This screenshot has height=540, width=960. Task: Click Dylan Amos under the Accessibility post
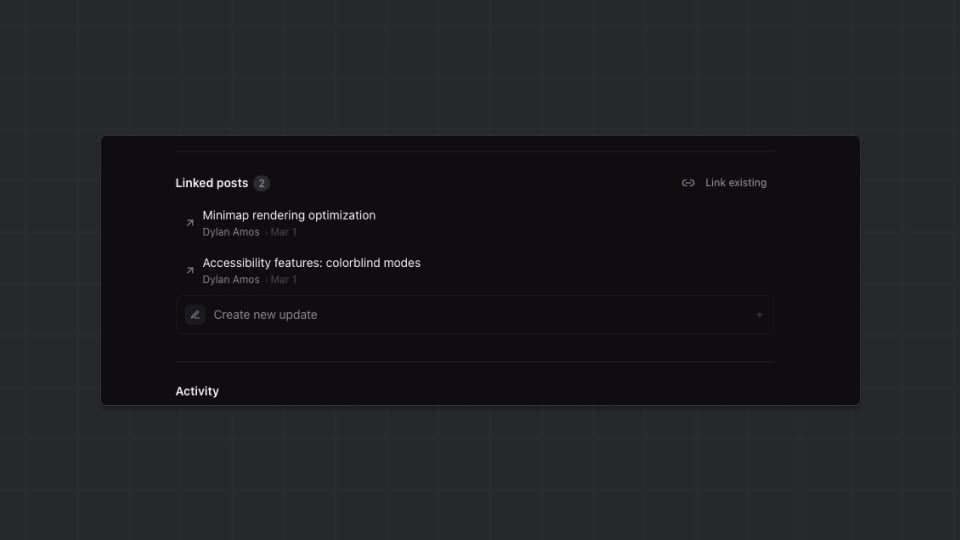(x=231, y=279)
